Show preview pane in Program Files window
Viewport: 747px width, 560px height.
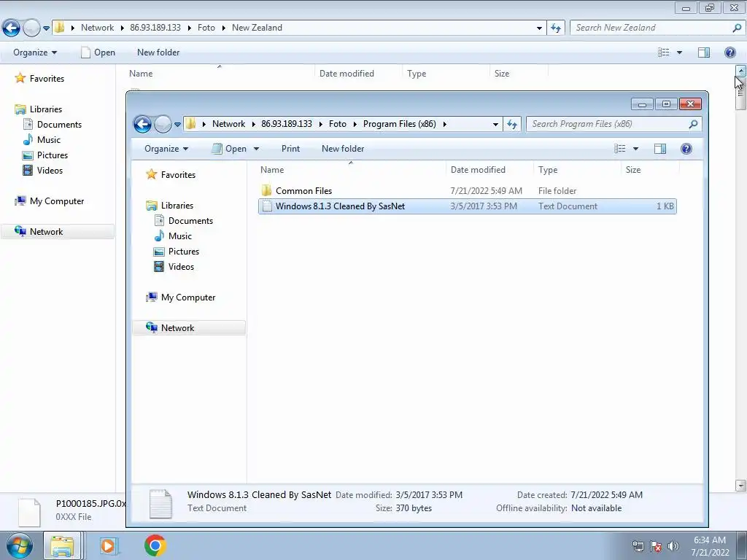(659, 149)
